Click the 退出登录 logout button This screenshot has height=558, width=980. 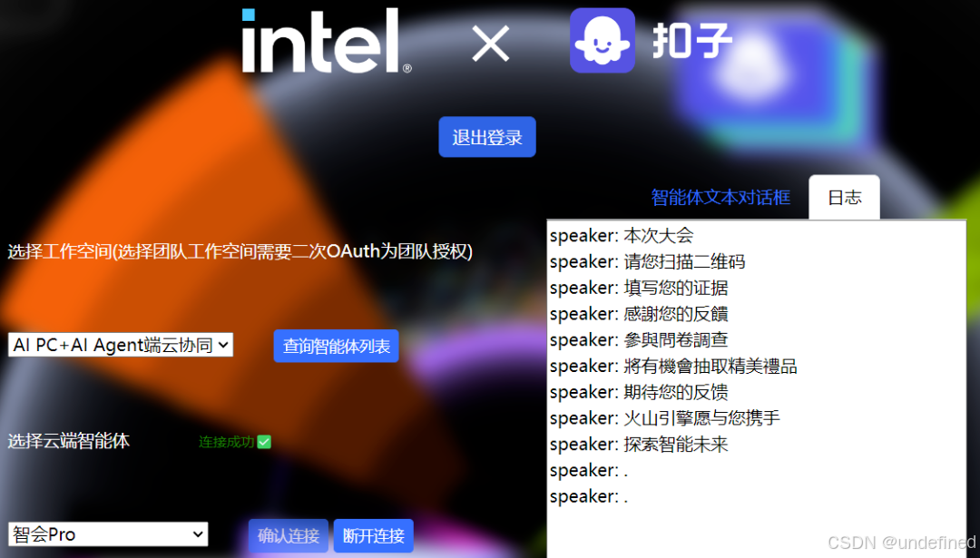point(487,137)
